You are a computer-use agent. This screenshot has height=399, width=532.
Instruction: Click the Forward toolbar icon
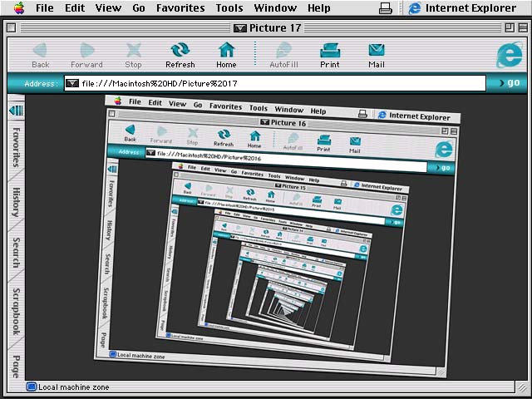tap(86, 51)
